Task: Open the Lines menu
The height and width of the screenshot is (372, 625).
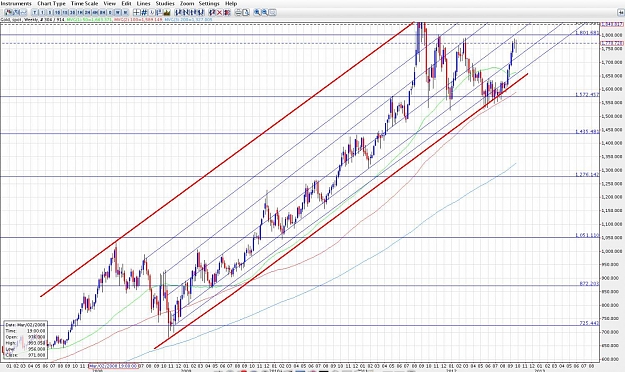Action: coord(143,3)
